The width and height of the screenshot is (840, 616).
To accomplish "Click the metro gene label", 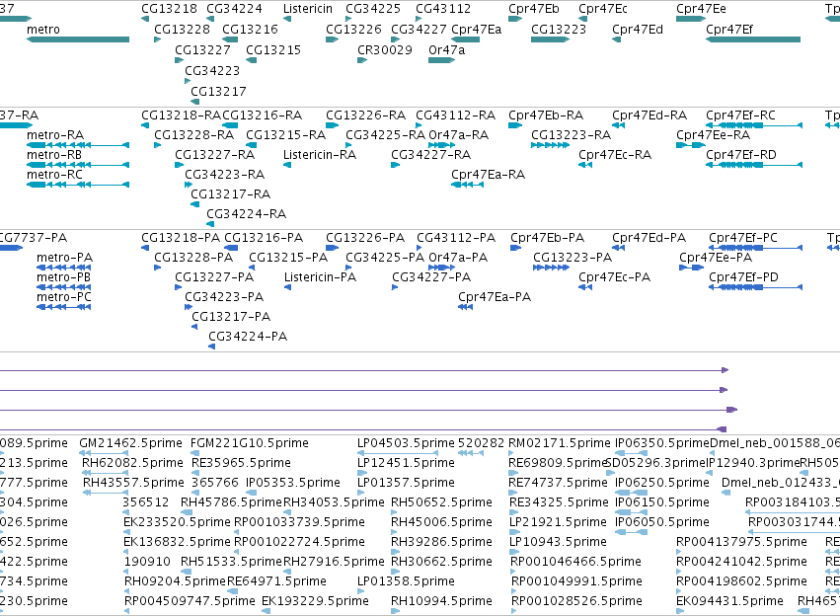I will click(x=43, y=30).
